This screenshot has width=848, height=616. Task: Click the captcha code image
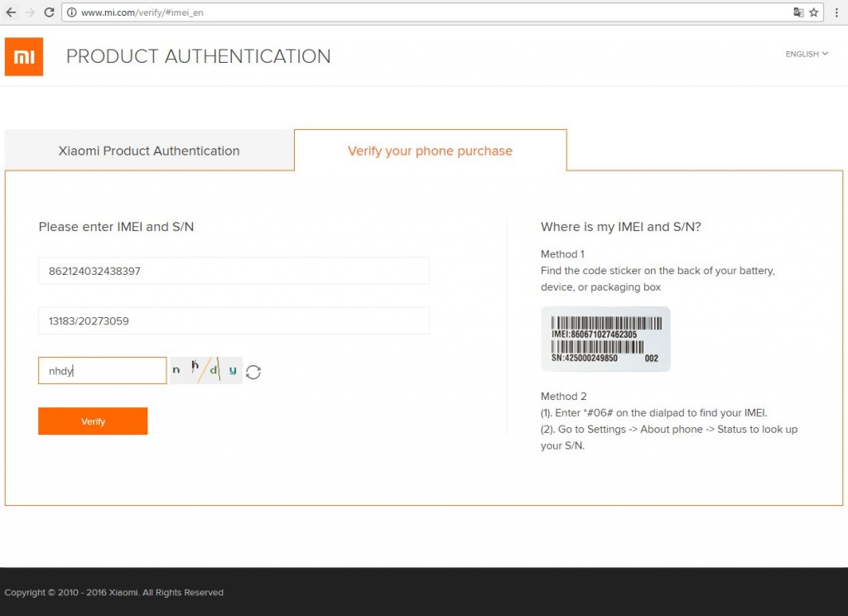click(x=206, y=370)
